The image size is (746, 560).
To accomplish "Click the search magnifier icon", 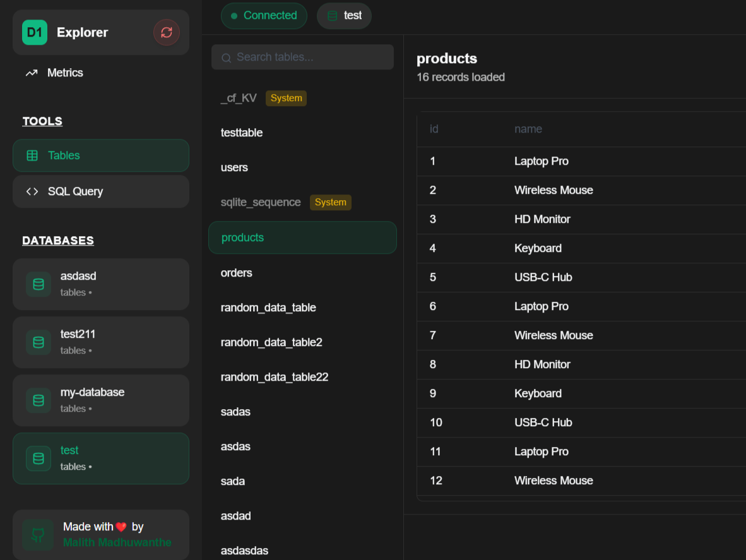I will 226,58.
